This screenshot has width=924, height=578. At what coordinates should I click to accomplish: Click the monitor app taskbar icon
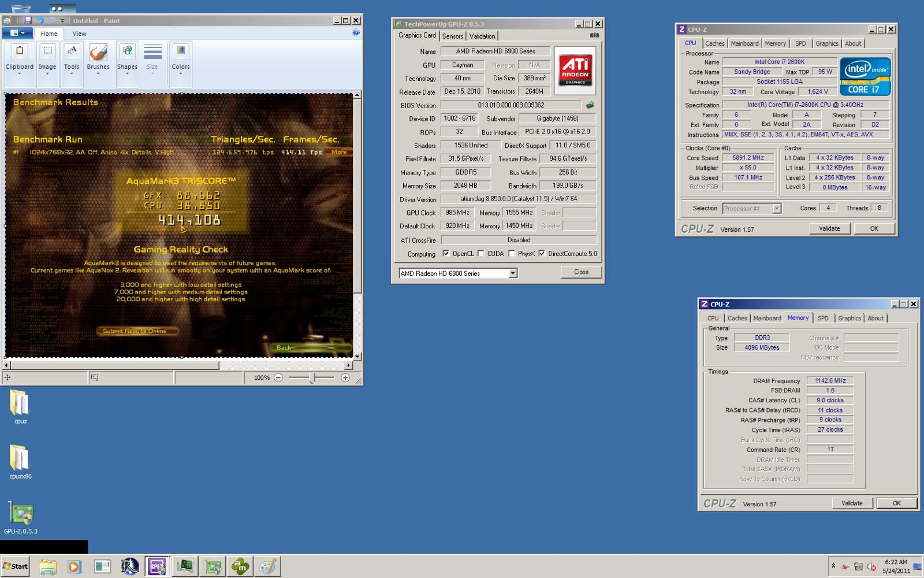coord(185,566)
